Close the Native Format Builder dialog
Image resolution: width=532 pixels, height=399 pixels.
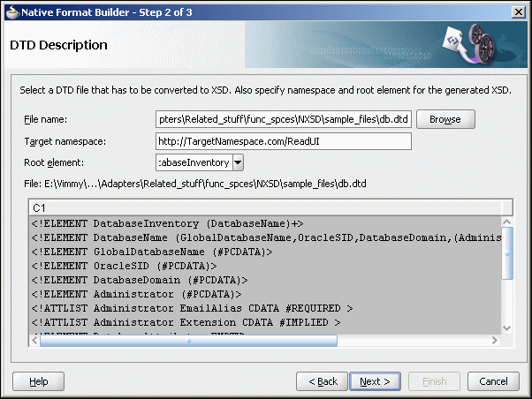519,12
